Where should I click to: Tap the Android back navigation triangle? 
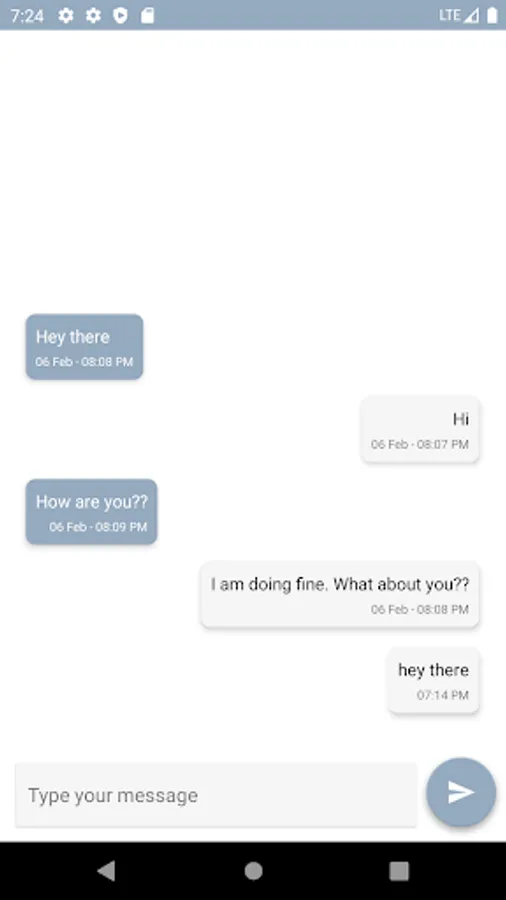tap(106, 871)
